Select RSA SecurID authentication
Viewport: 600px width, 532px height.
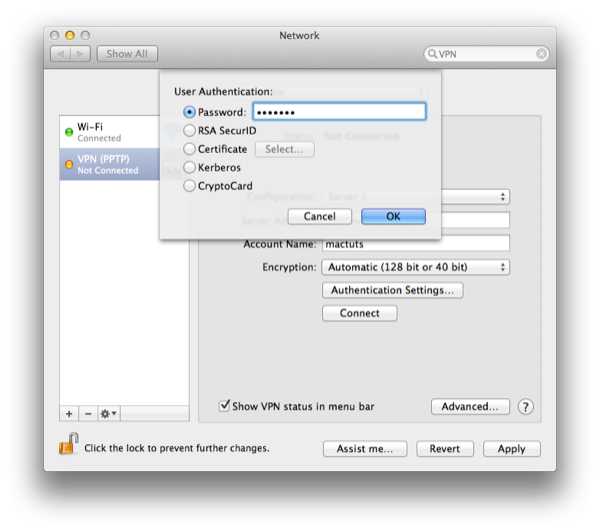click(189, 131)
